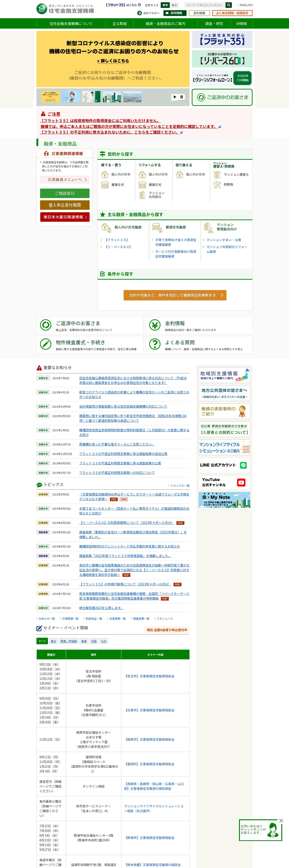Open 【宮古市】災害復興住宅融資相談会 link

[x=149, y=676]
